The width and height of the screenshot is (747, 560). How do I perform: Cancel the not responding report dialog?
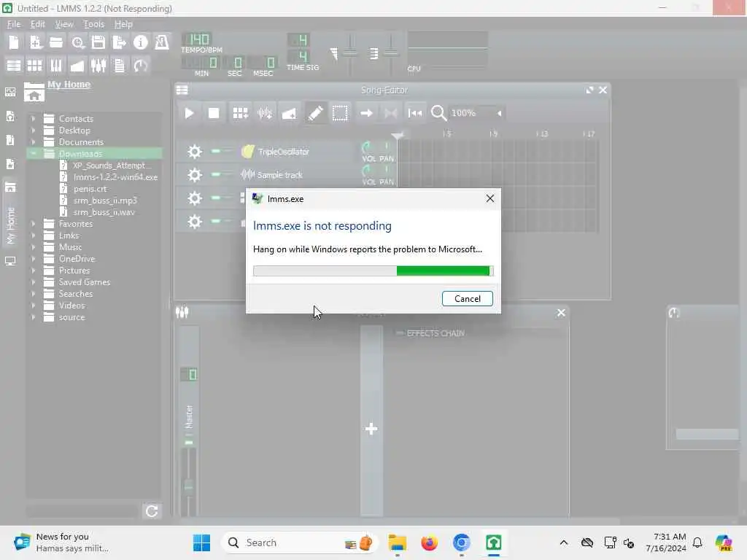tap(467, 298)
